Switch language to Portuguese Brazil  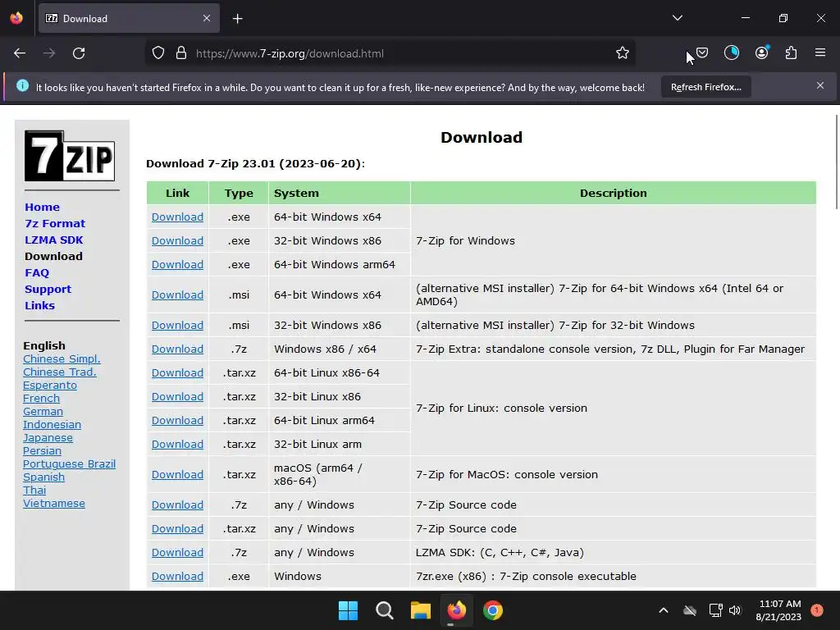point(69,464)
